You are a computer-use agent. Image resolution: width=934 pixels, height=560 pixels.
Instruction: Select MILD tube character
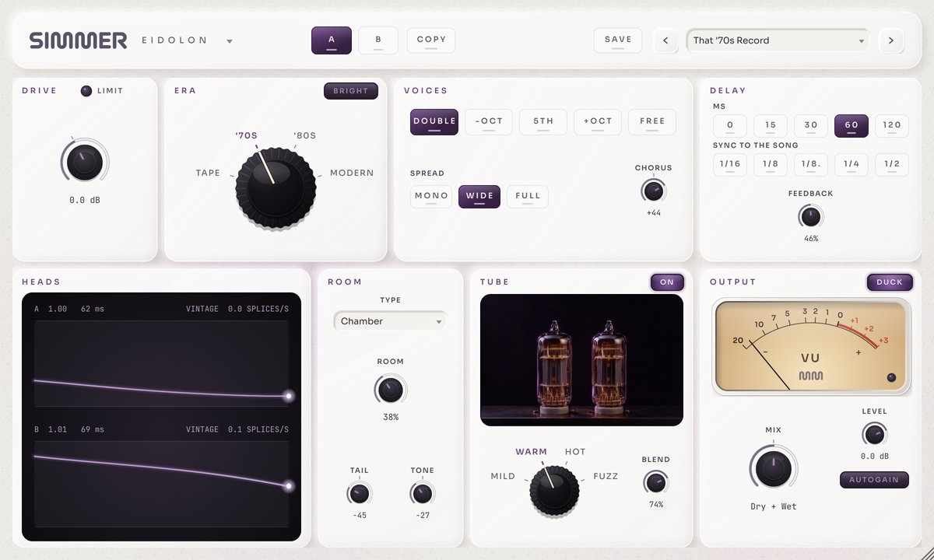click(503, 477)
